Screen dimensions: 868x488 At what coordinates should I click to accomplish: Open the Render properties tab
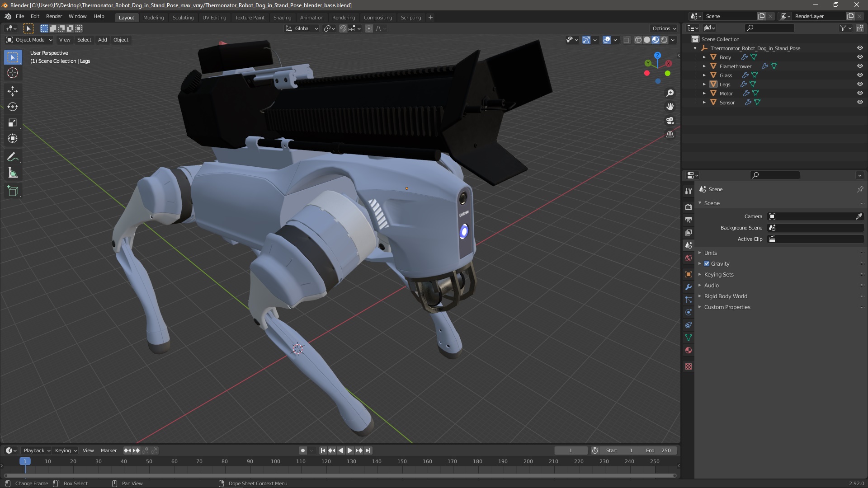pos(689,207)
